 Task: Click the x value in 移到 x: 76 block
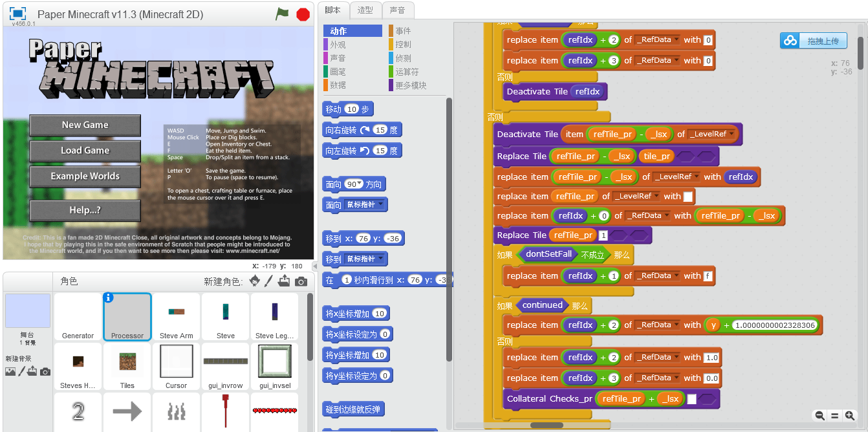[363, 239]
